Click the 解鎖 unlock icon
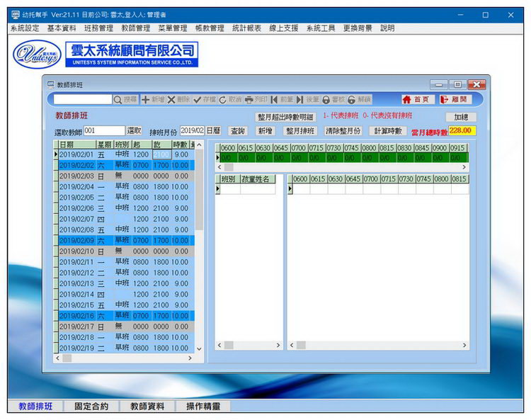The width and height of the screenshot is (531, 420). tap(359, 100)
